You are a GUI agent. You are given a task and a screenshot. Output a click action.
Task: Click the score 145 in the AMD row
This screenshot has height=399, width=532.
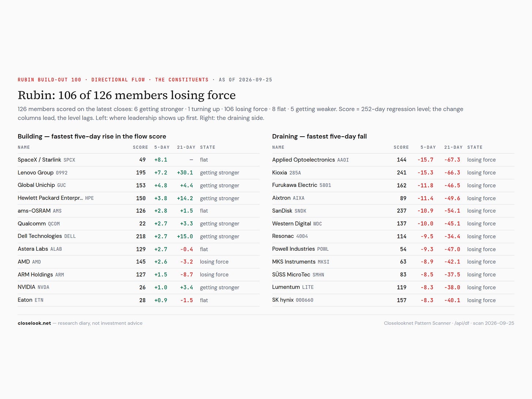point(141,262)
